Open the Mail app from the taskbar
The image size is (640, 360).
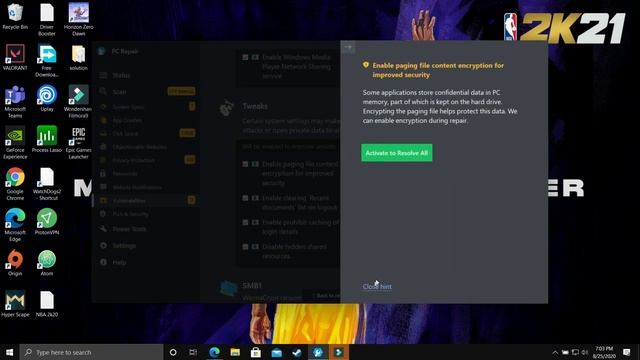click(277, 352)
